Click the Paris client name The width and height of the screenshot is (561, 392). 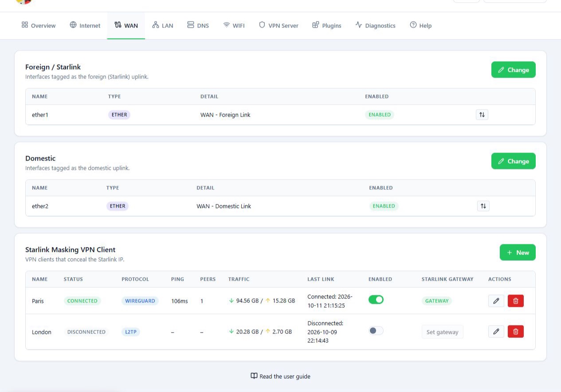tap(38, 301)
